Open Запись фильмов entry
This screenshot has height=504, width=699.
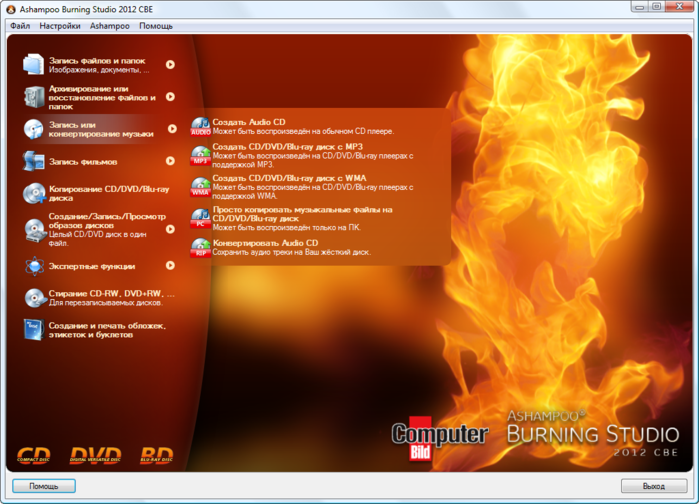pyautogui.click(x=99, y=161)
